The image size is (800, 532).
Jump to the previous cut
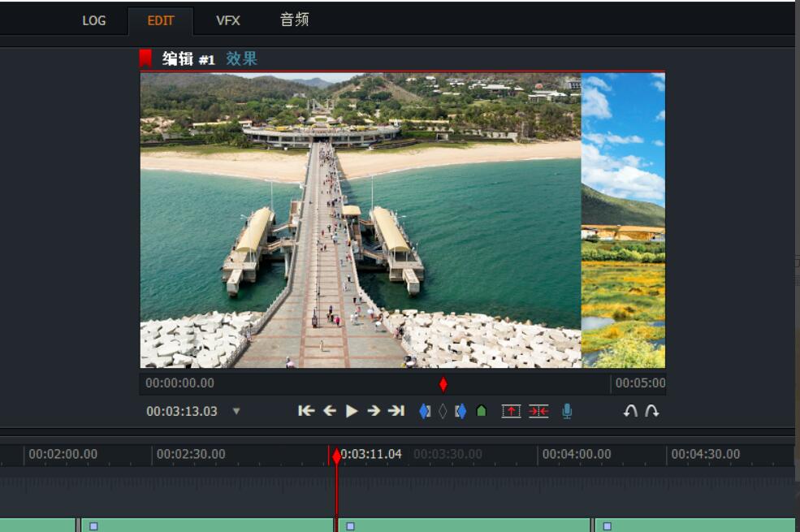(x=306, y=411)
